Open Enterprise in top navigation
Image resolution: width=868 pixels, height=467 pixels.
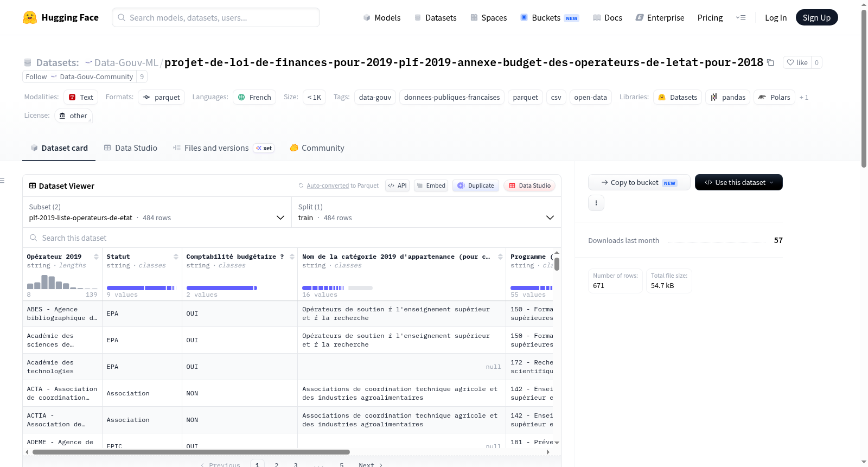click(660, 17)
